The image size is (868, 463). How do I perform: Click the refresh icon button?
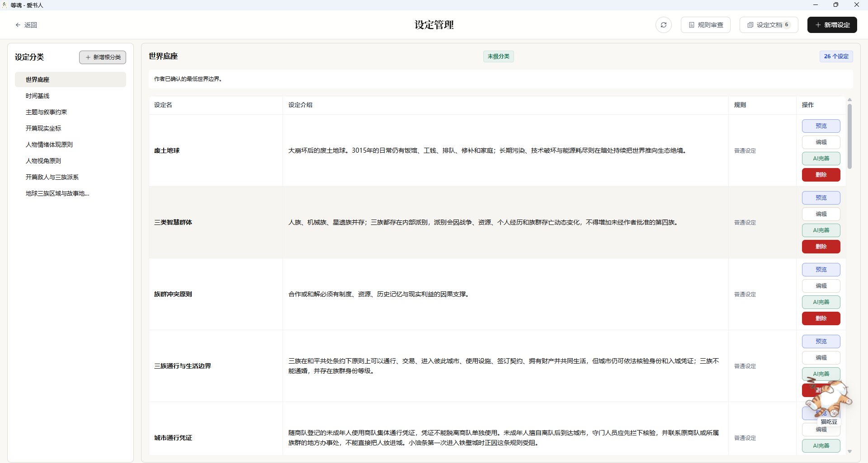pos(663,25)
